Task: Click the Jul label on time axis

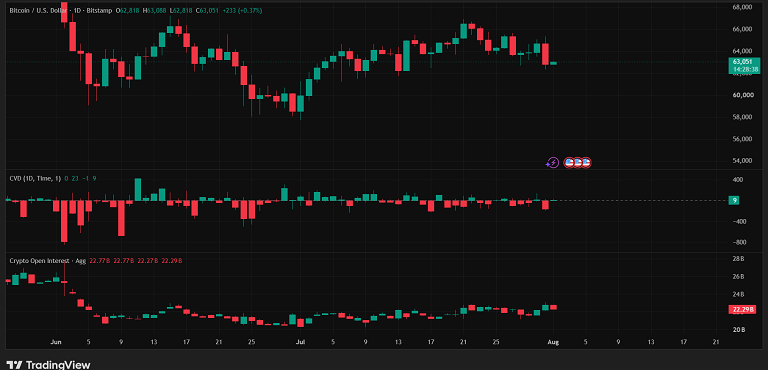Action: tap(300, 342)
